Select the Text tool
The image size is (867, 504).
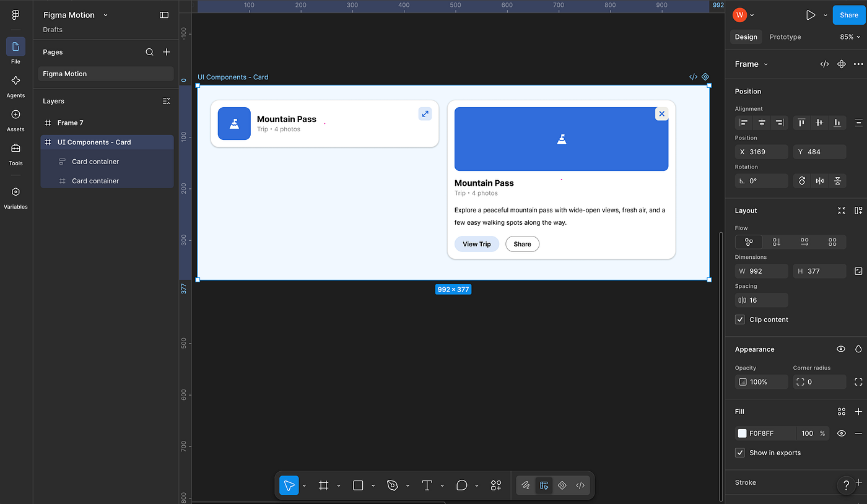[427, 485]
